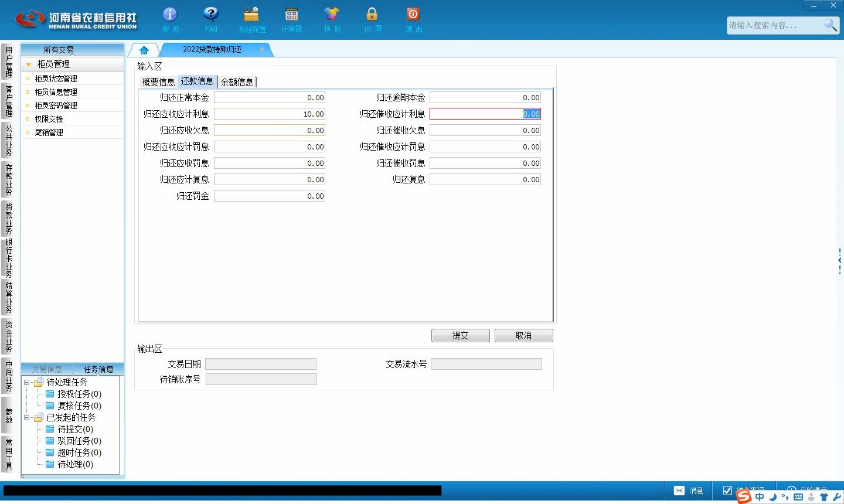
Task: Close the 2022贷款特殊归还 tab
Action: pos(261,49)
